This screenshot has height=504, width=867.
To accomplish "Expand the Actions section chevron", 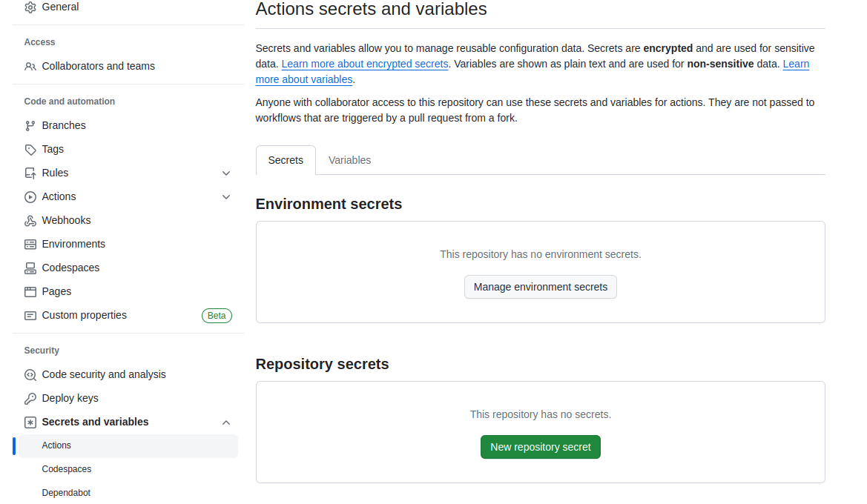I will click(226, 197).
